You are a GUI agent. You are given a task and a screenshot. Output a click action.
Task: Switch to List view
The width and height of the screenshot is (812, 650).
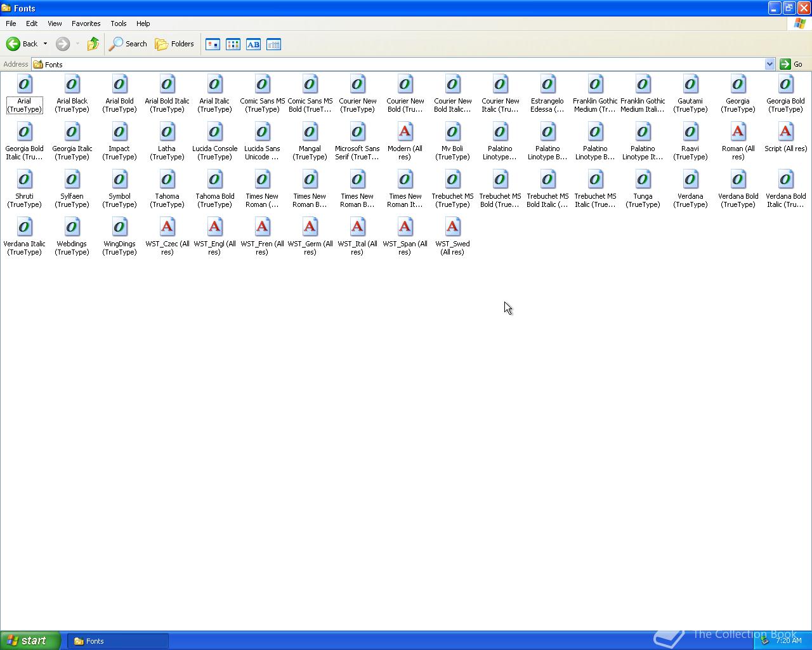233,44
